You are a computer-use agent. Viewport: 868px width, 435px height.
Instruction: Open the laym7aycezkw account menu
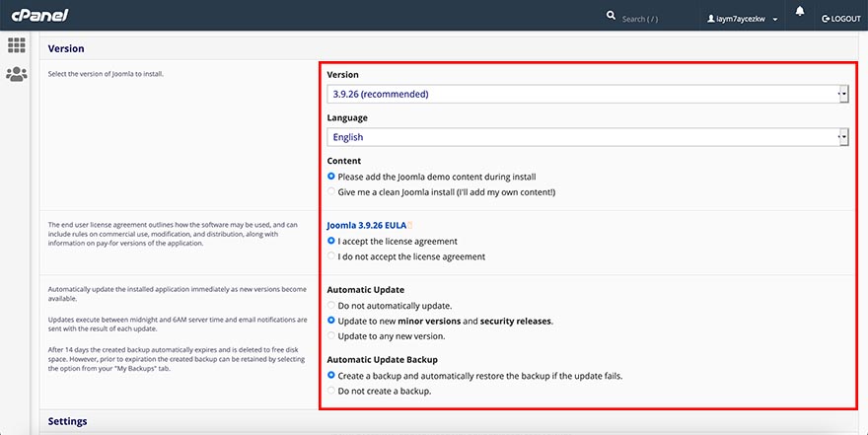[x=743, y=19]
